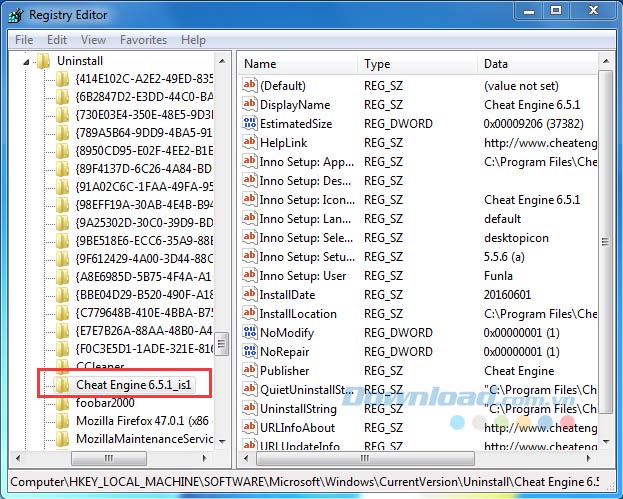623x499 pixels.
Task: Select the {9F612429-4A00-3D44 registry key
Action: coord(144,259)
